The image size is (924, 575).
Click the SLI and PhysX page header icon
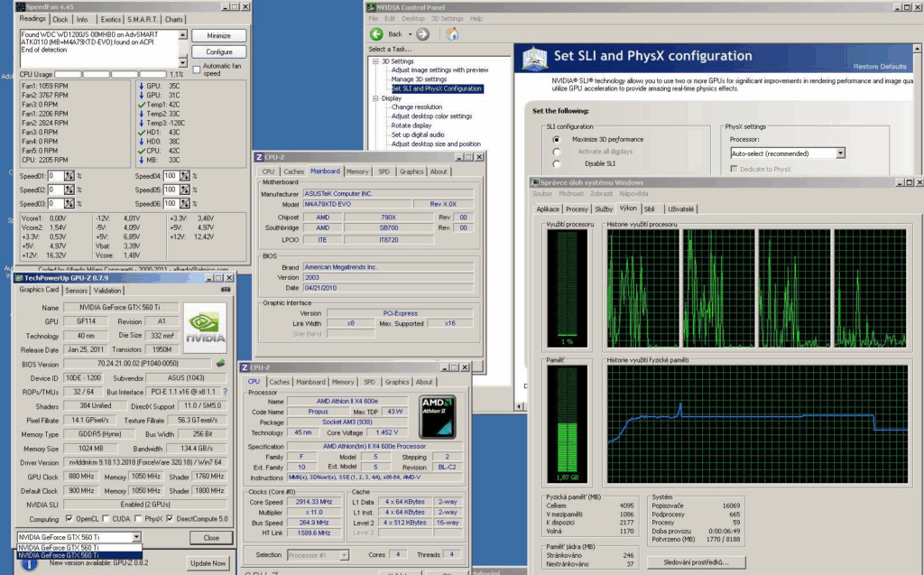(x=535, y=59)
